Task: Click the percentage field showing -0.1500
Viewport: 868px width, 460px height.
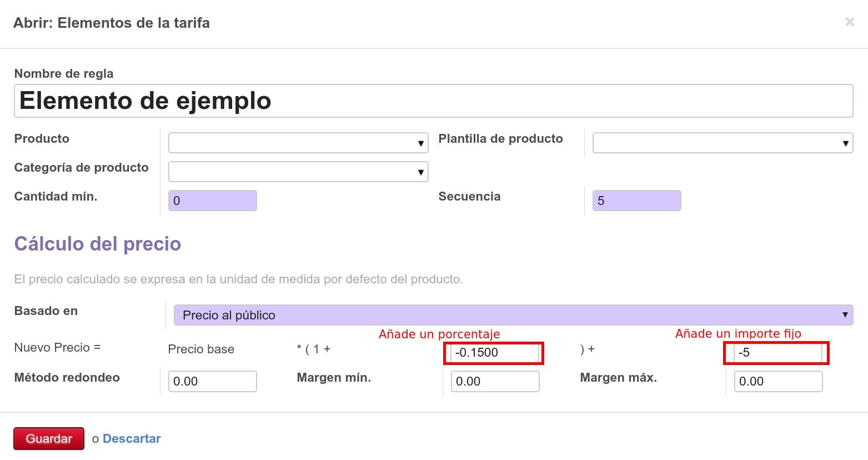Action: [494, 353]
